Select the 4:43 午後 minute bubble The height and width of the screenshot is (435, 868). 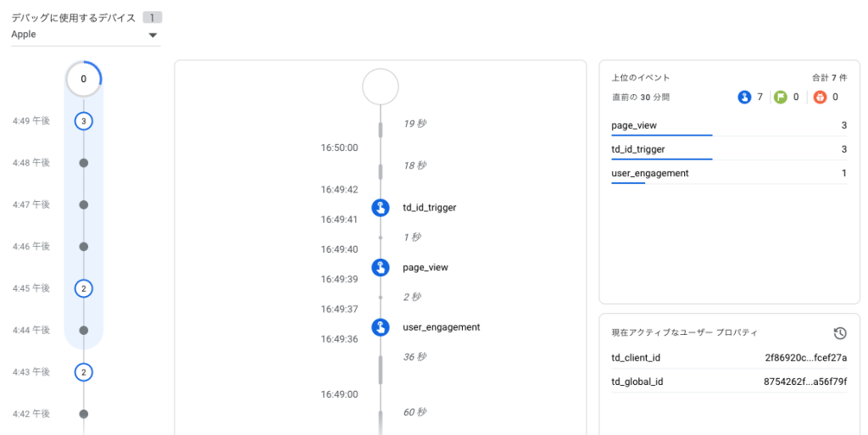point(83,372)
